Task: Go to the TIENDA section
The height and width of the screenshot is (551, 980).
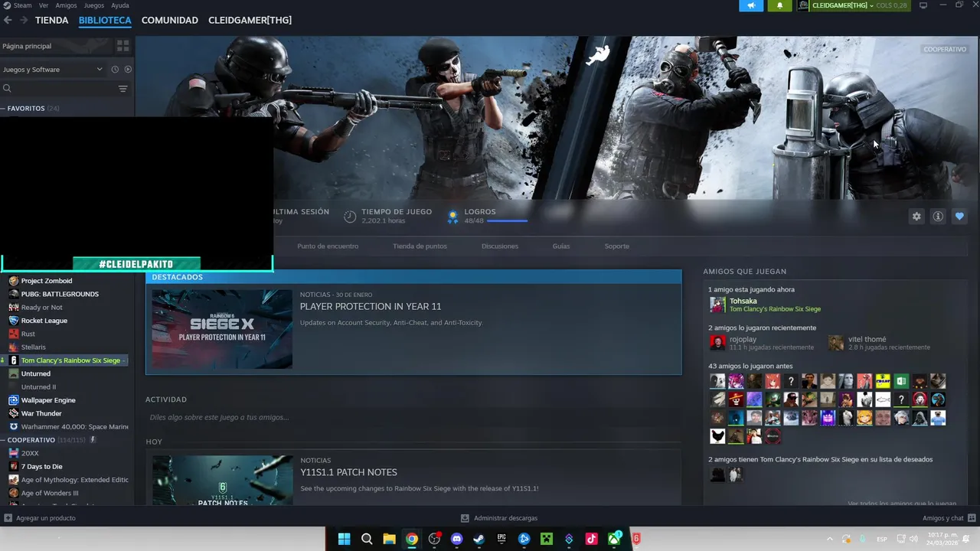Action: tap(51, 20)
